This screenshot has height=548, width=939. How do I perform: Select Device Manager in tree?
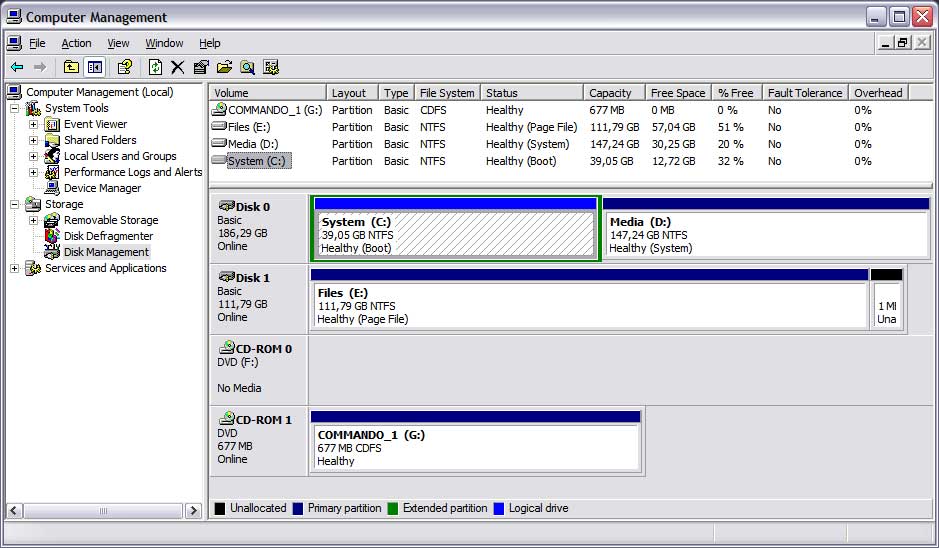[x=102, y=188]
